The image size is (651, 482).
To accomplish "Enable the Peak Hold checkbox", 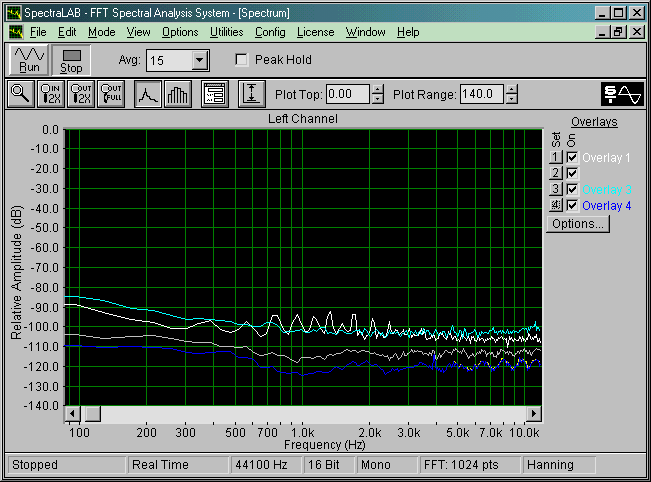I will click(x=241, y=60).
